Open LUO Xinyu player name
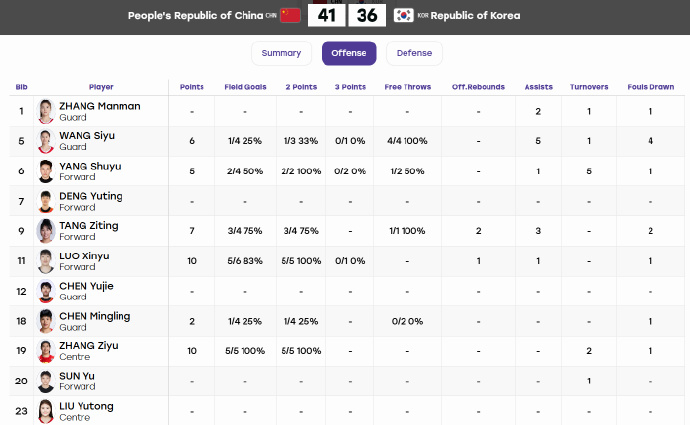Viewport: 690px width, 425px height. (84, 256)
